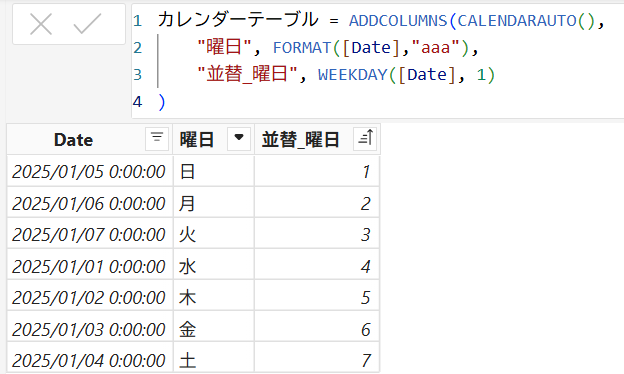624x374 pixels.
Task: Select the 並替_曜日 column header
Action: [x=317, y=139]
